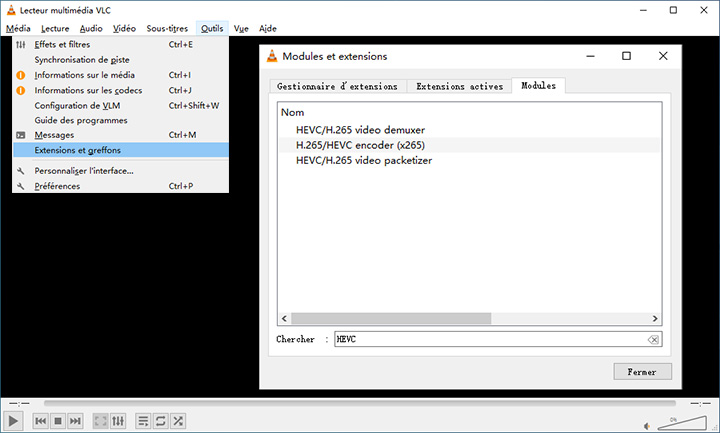Choose Personnaliser l'interface entry
Image resolution: width=720 pixels, height=433 pixels.
click(121, 171)
